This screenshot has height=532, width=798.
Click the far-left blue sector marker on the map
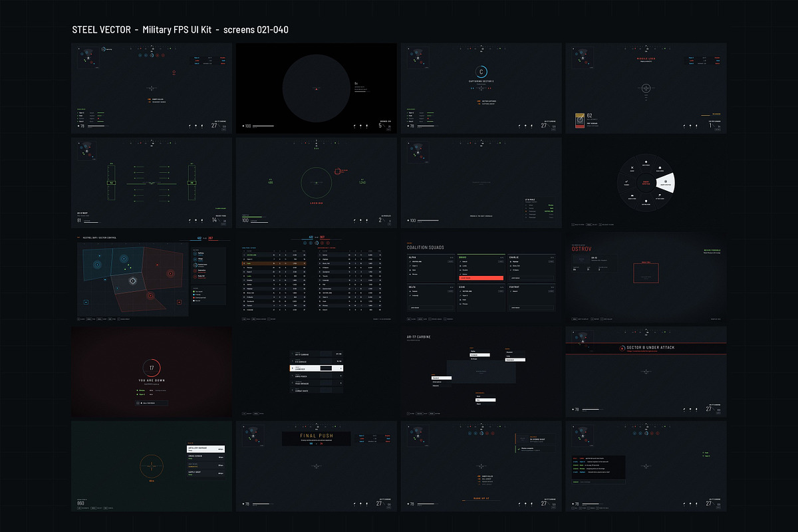coord(96,265)
